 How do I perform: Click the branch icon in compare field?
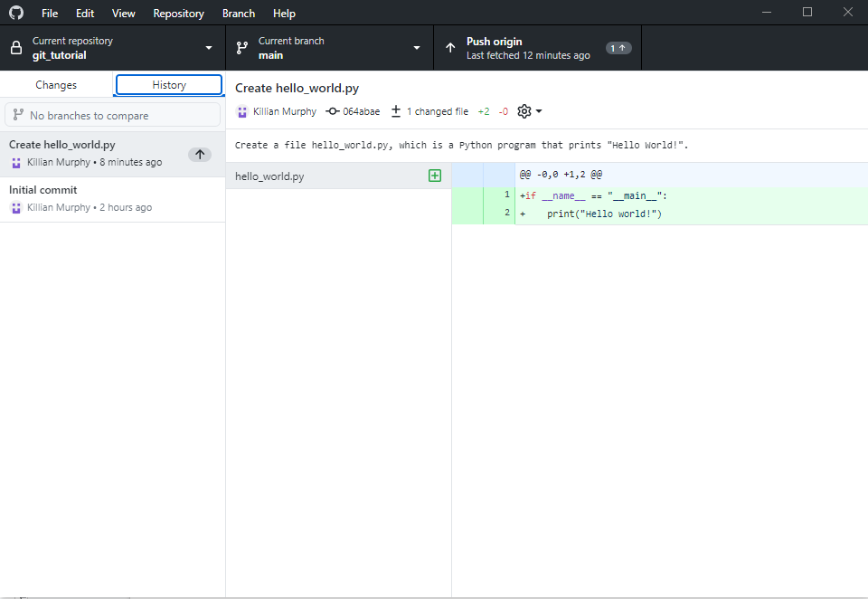pos(18,114)
